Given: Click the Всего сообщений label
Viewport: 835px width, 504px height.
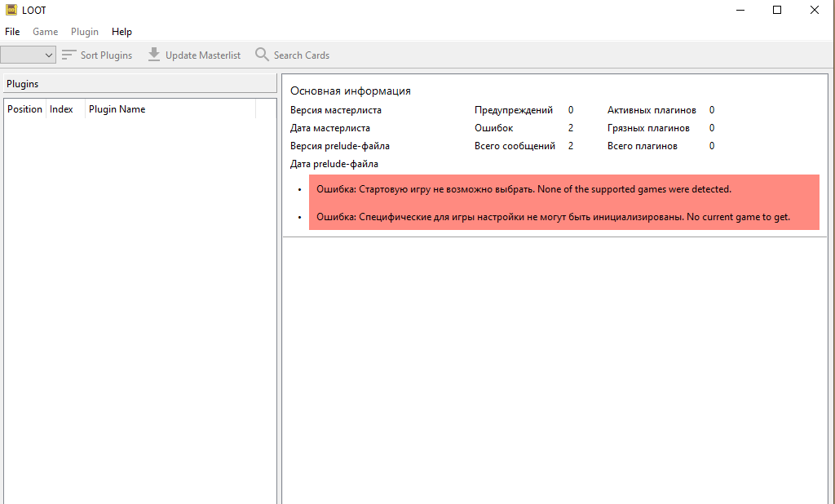Looking at the screenshot, I should coord(515,146).
